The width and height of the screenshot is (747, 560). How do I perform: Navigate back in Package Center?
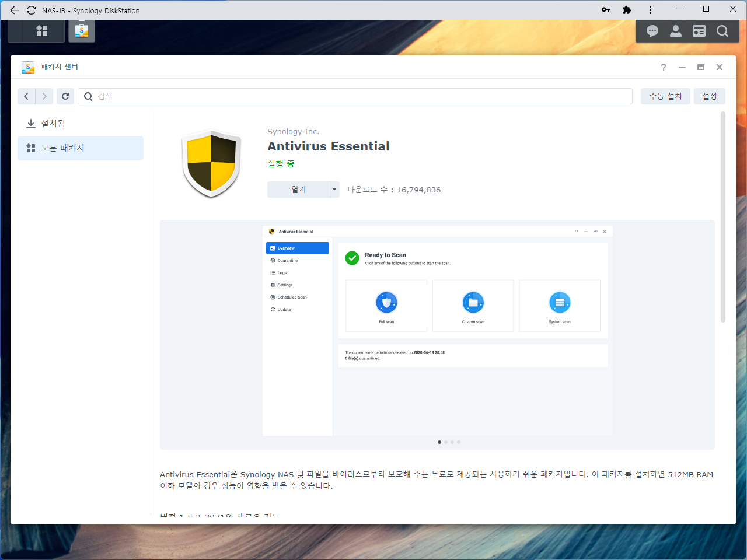26,96
